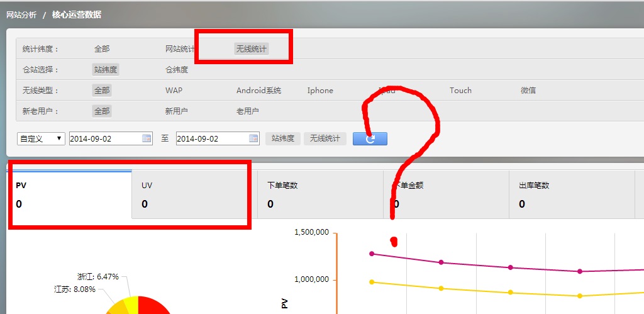The width and height of the screenshot is (644, 314).
Task: Click the 江苏: 8.08% pie label
Action: [75, 289]
